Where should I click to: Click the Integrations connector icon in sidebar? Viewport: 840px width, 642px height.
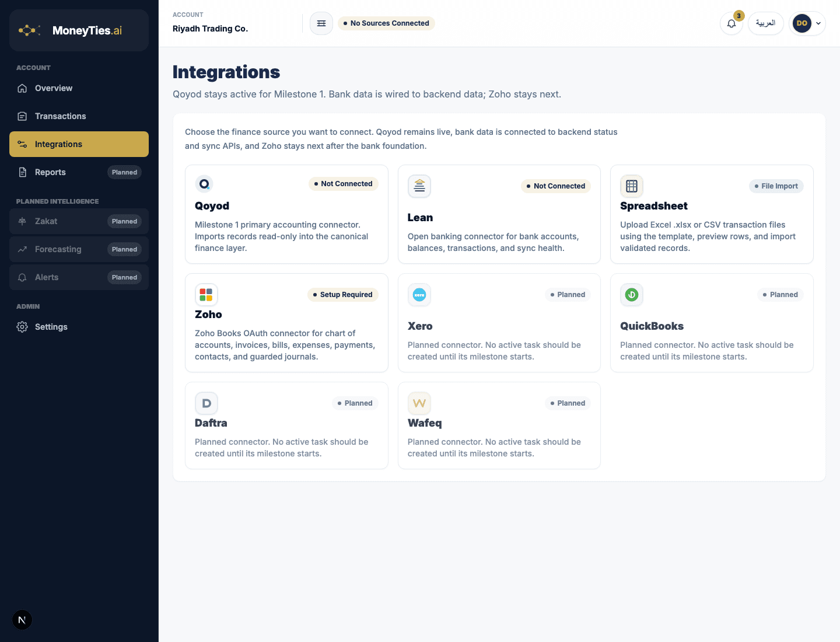pyautogui.click(x=22, y=144)
